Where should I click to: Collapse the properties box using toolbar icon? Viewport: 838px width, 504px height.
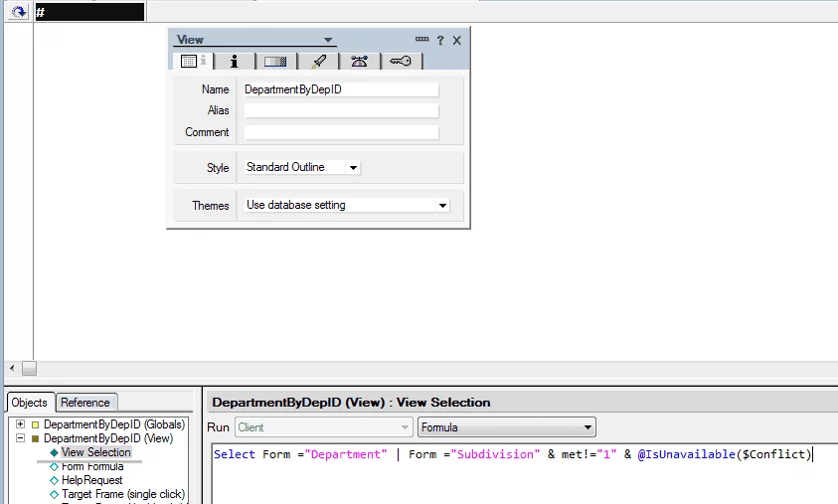click(x=421, y=40)
